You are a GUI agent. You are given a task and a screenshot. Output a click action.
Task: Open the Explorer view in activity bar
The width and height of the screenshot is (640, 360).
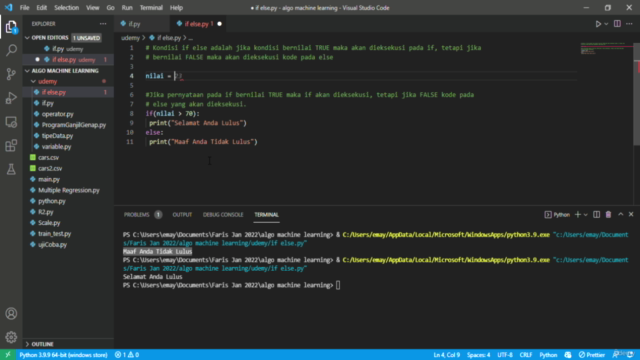click(11, 27)
